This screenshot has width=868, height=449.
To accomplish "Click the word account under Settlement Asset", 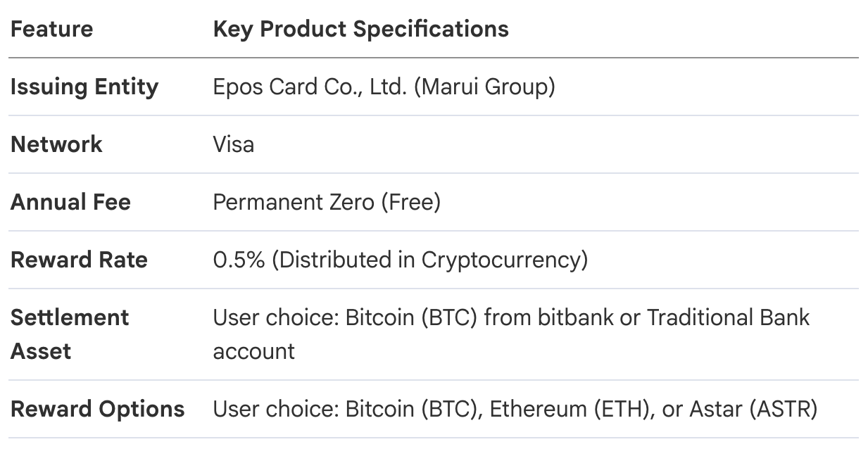I will [x=253, y=351].
